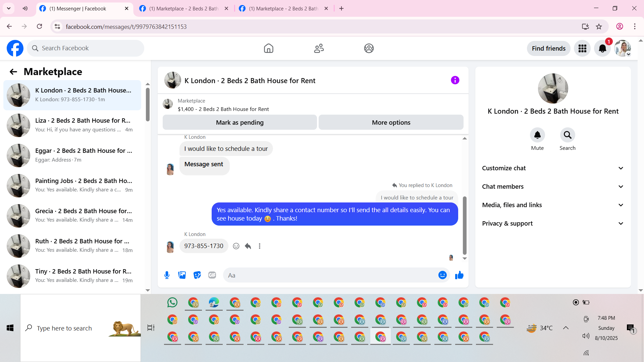644x362 pixels.
Task: Click the chat messages vertical scrollbar
Action: (x=465, y=225)
